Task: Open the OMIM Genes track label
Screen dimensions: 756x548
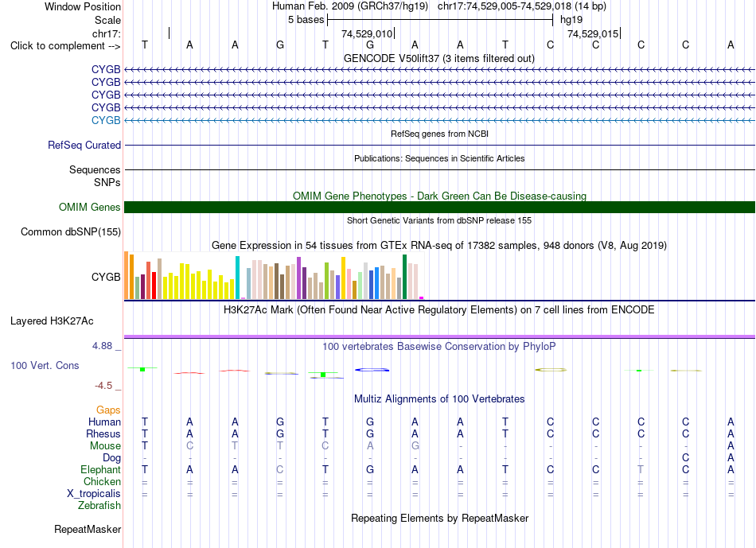Action: coord(89,208)
